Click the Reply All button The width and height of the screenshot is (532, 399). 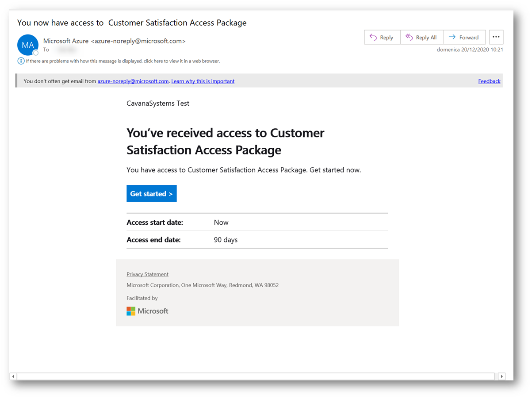[422, 37]
